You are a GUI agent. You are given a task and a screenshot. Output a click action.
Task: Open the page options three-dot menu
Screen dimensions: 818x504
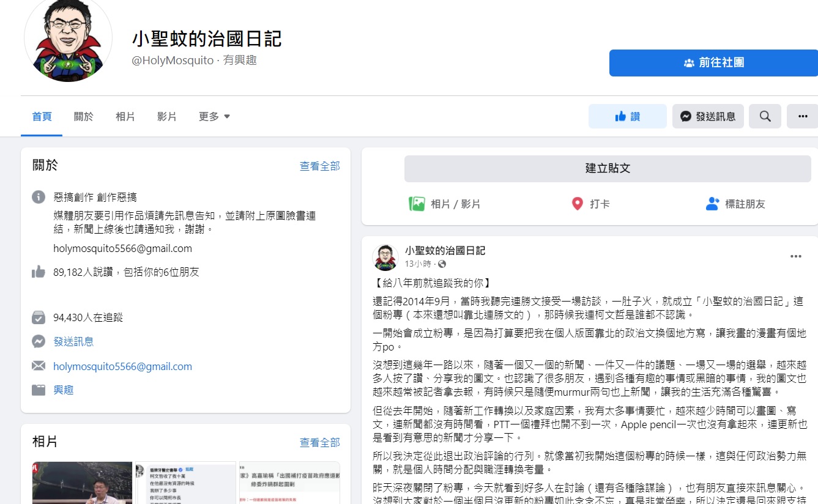802,116
